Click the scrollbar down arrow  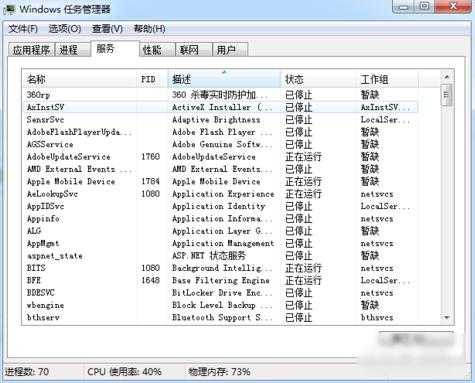447,317
